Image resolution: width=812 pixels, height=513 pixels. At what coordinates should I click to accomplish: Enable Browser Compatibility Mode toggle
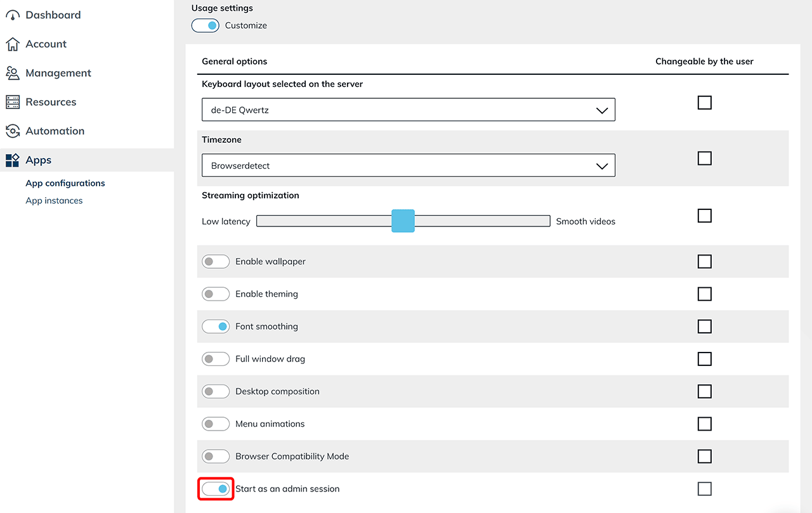[x=215, y=457]
